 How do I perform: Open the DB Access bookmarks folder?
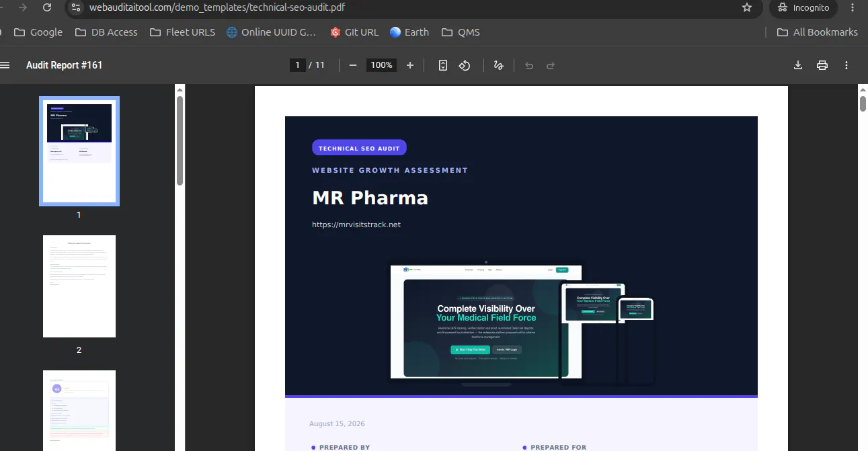(106, 32)
